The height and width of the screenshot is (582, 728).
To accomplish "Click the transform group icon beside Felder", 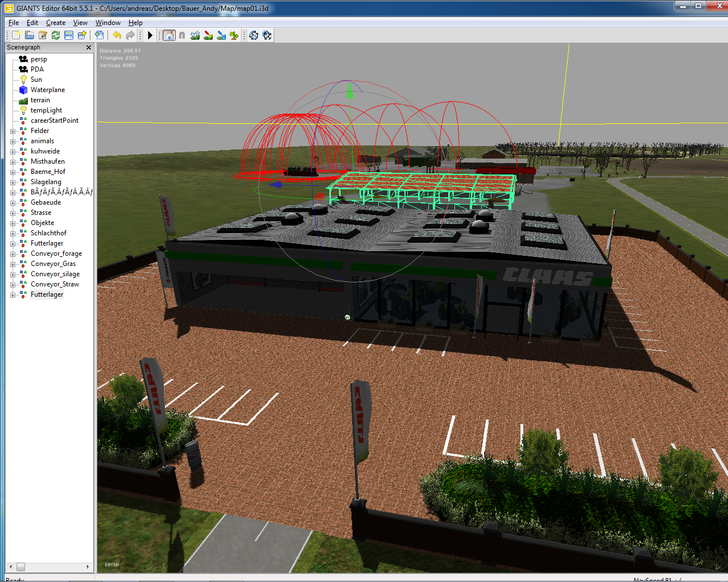I will pos(23,131).
